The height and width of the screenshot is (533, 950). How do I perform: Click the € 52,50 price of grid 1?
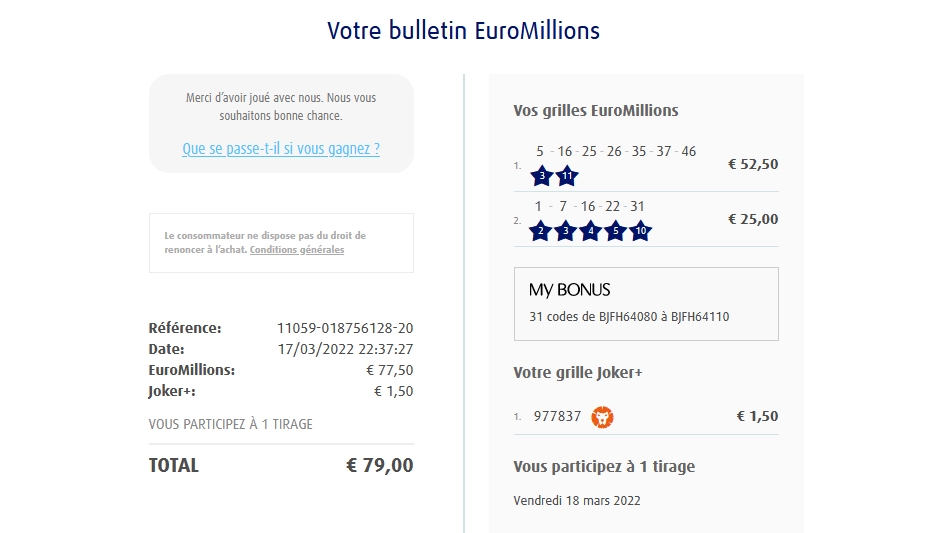coord(753,164)
